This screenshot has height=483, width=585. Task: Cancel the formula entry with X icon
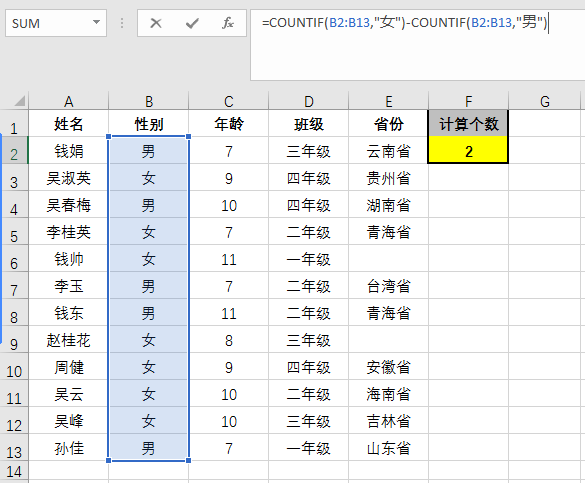point(156,23)
